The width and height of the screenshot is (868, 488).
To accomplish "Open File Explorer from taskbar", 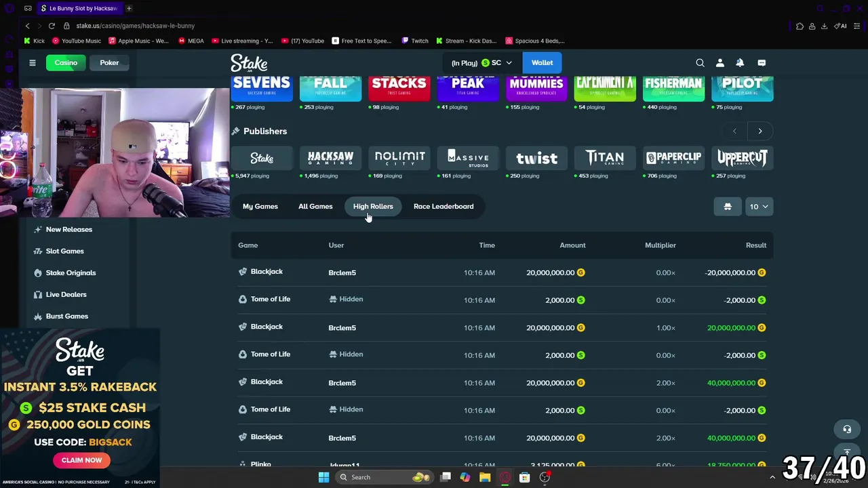I will tap(485, 477).
